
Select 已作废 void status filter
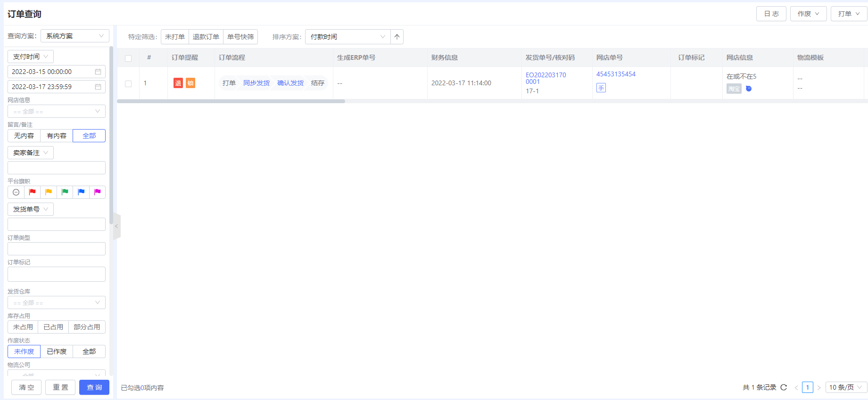(x=57, y=351)
